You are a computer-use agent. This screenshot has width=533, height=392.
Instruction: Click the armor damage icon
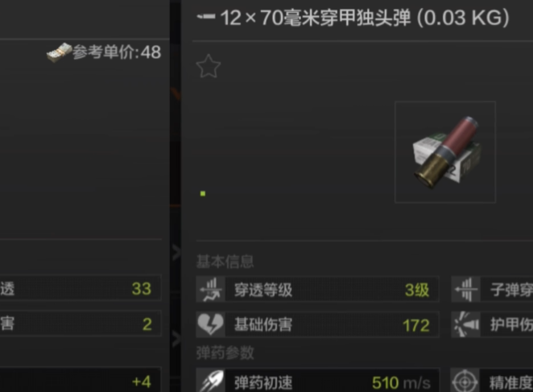click(x=465, y=324)
